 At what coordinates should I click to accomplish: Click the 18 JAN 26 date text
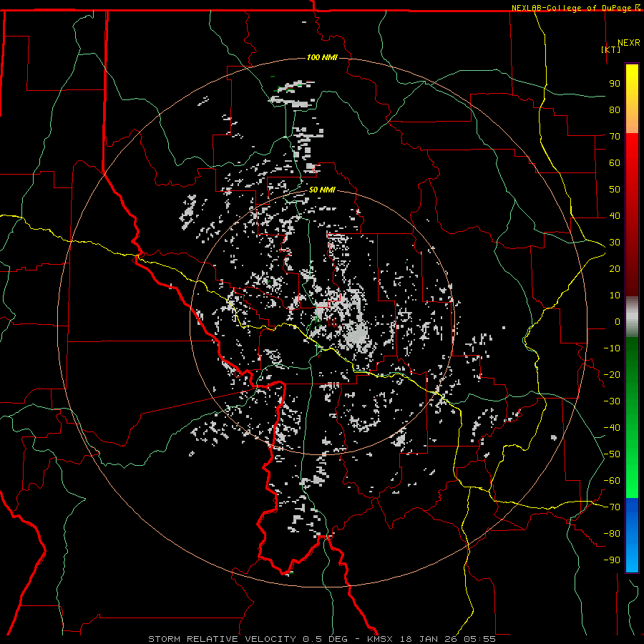428,639
